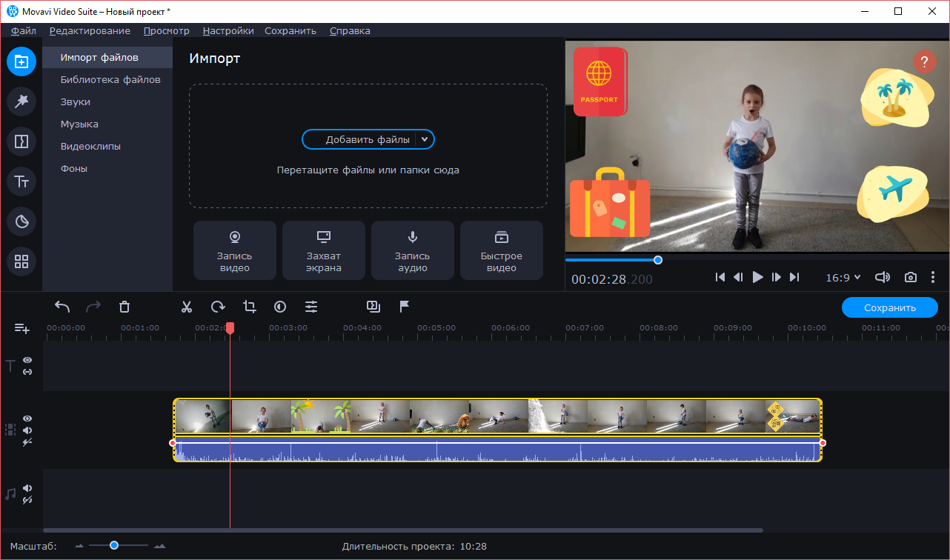950x560 pixels.
Task: Toggle visibility of the video track
Action: click(x=27, y=419)
